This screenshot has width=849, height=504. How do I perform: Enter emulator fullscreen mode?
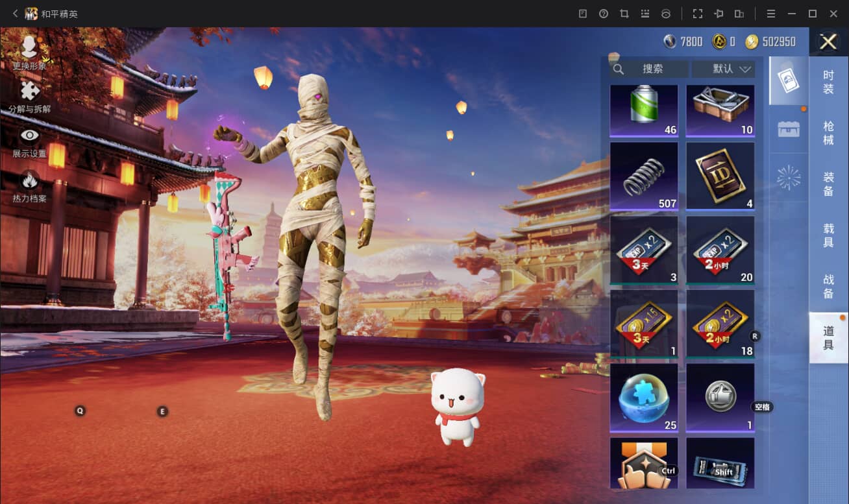[698, 14]
